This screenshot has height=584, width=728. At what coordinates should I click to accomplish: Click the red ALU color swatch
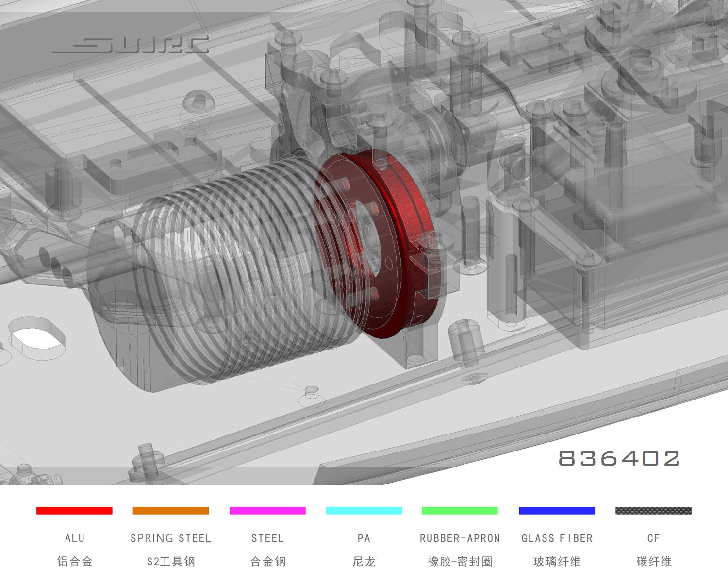pyautogui.click(x=74, y=511)
